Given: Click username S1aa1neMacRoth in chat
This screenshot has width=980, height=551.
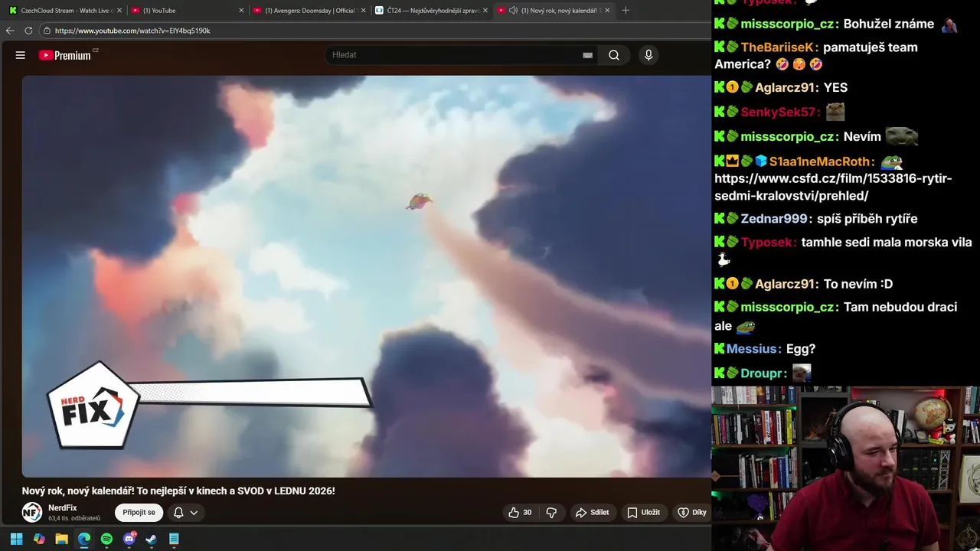Looking at the screenshot, I should pos(821,161).
